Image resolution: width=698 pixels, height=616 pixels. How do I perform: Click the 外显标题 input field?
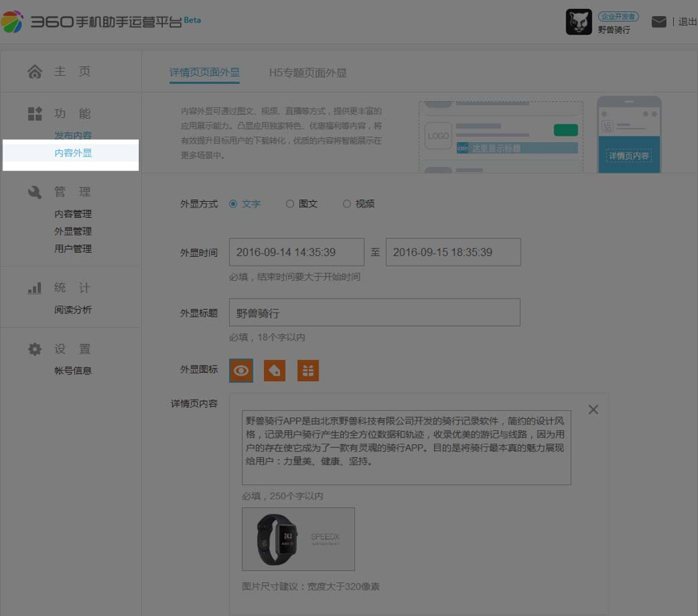click(x=374, y=312)
